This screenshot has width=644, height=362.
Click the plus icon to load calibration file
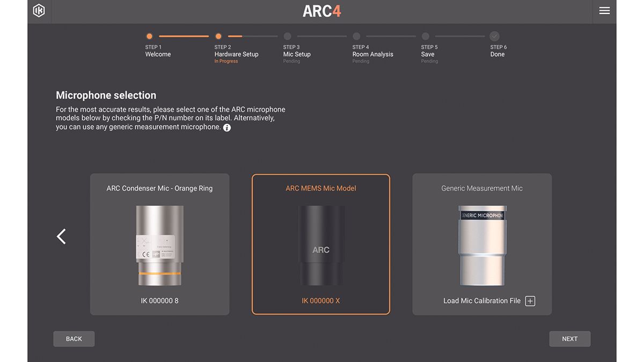(530, 301)
